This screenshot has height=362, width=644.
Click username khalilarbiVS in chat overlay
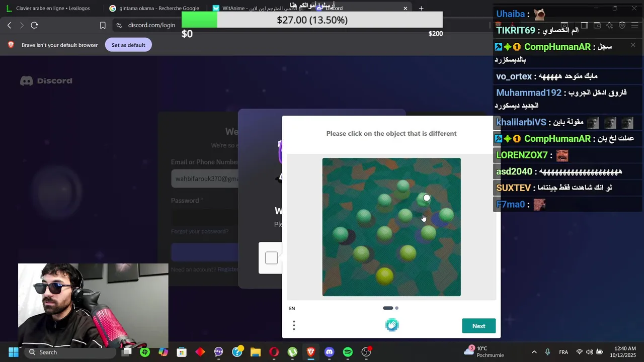click(x=521, y=122)
